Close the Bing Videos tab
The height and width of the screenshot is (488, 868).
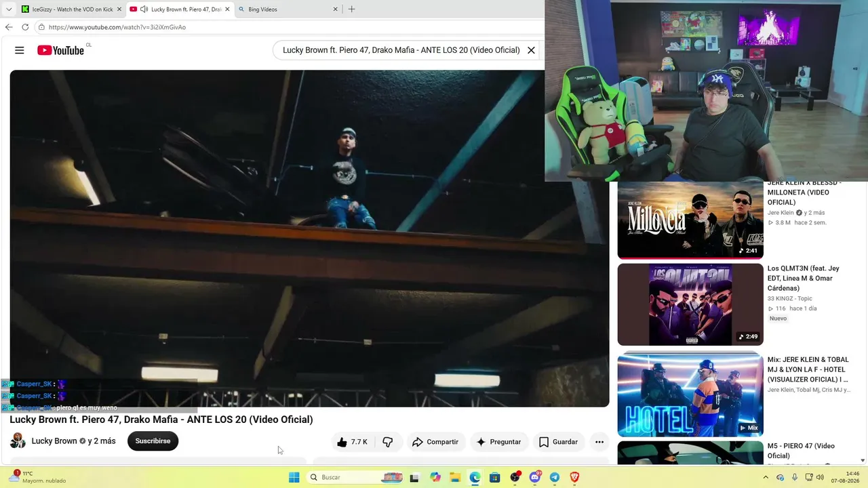point(335,9)
